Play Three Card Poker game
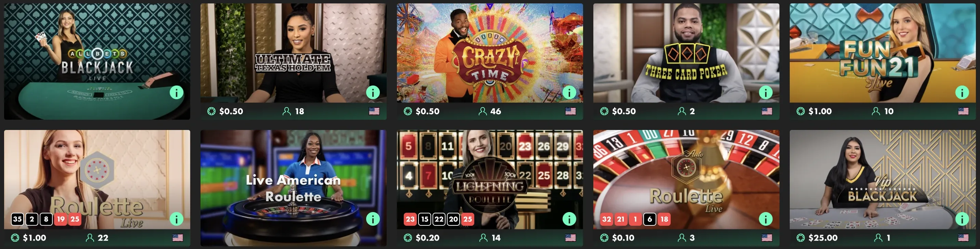Screen dimensions: 980x249 [686, 53]
